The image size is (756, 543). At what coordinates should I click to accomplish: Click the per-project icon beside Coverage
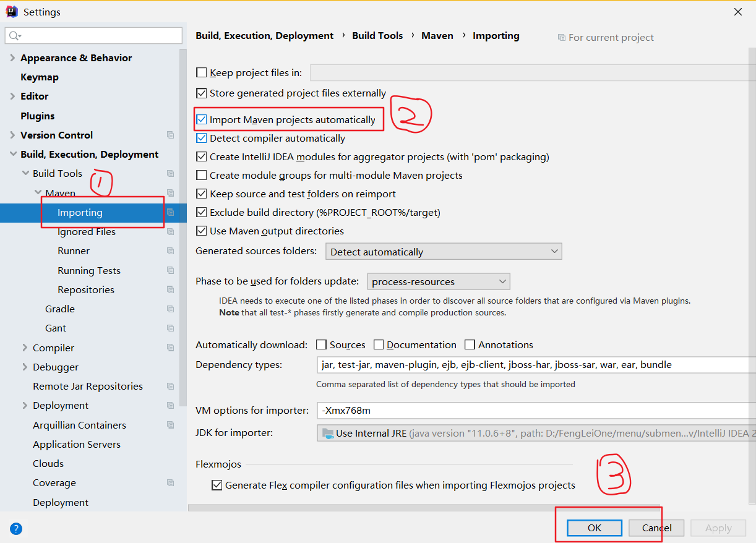pos(170,483)
